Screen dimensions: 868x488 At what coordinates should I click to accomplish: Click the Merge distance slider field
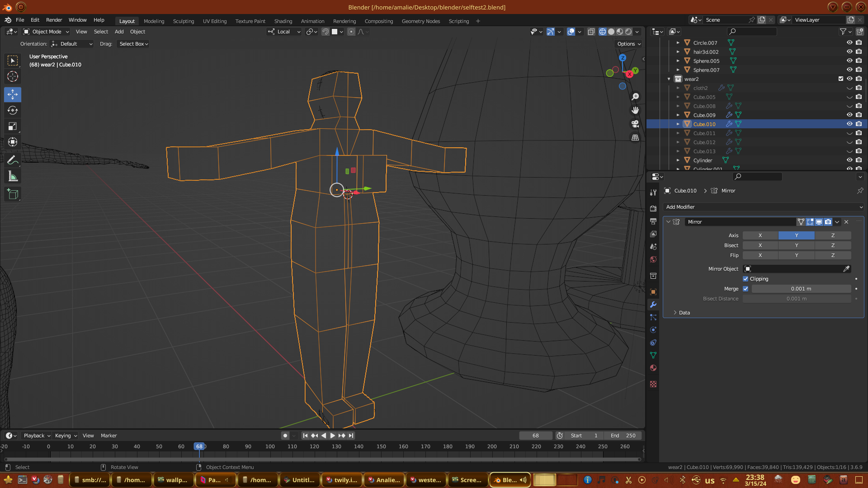pyautogui.click(x=801, y=289)
